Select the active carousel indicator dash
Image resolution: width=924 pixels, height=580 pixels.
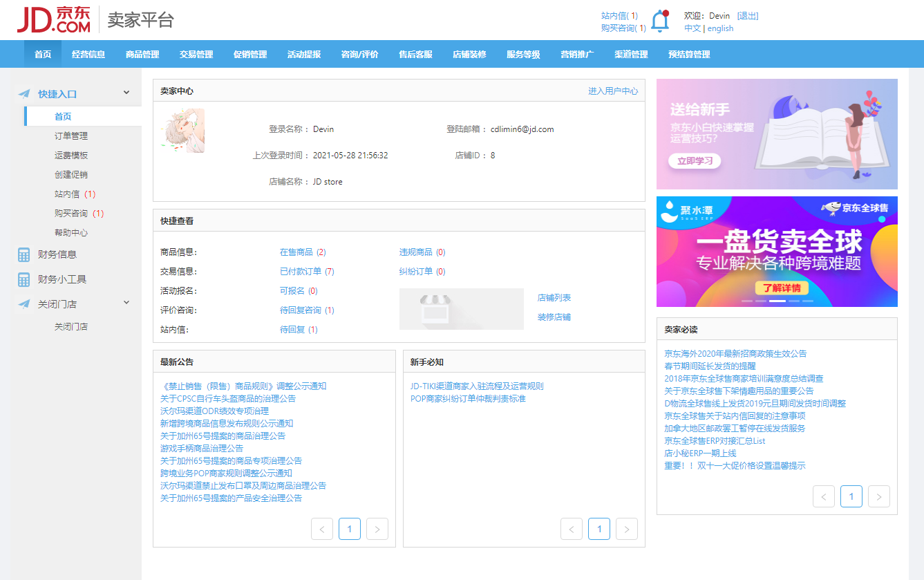[777, 301]
